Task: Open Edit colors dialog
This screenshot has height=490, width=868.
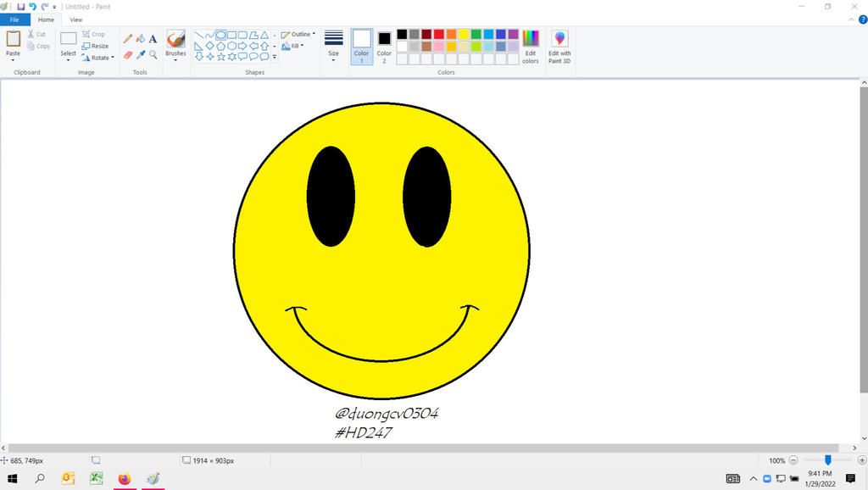Action: pos(531,47)
